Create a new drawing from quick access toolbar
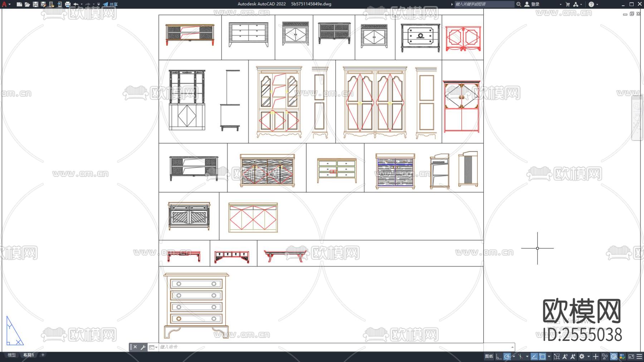644x362 pixels. coord(19,4)
